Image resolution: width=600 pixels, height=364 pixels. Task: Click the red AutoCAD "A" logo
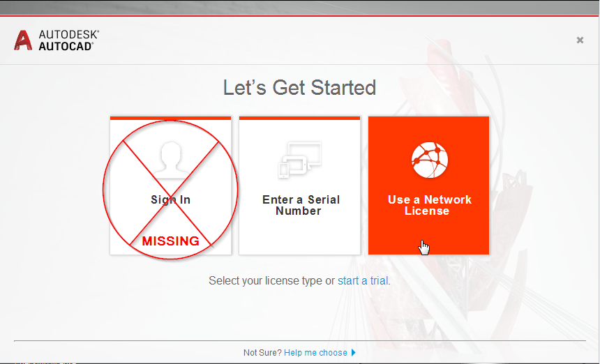23,40
